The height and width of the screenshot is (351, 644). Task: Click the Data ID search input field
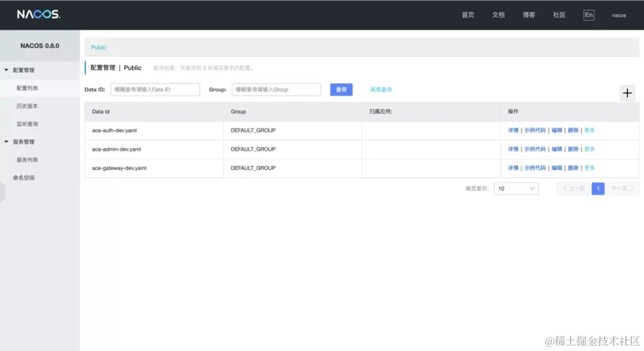[155, 89]
